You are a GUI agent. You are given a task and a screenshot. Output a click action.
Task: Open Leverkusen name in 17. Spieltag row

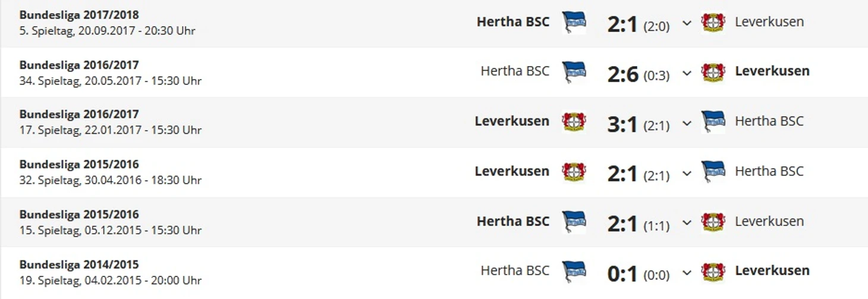[x=512, y=121]
